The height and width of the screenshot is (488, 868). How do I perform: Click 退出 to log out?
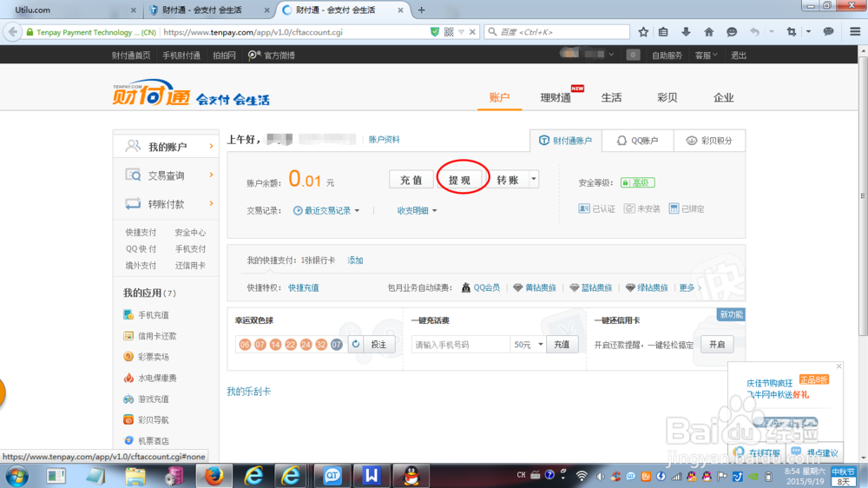coord(739,56)
